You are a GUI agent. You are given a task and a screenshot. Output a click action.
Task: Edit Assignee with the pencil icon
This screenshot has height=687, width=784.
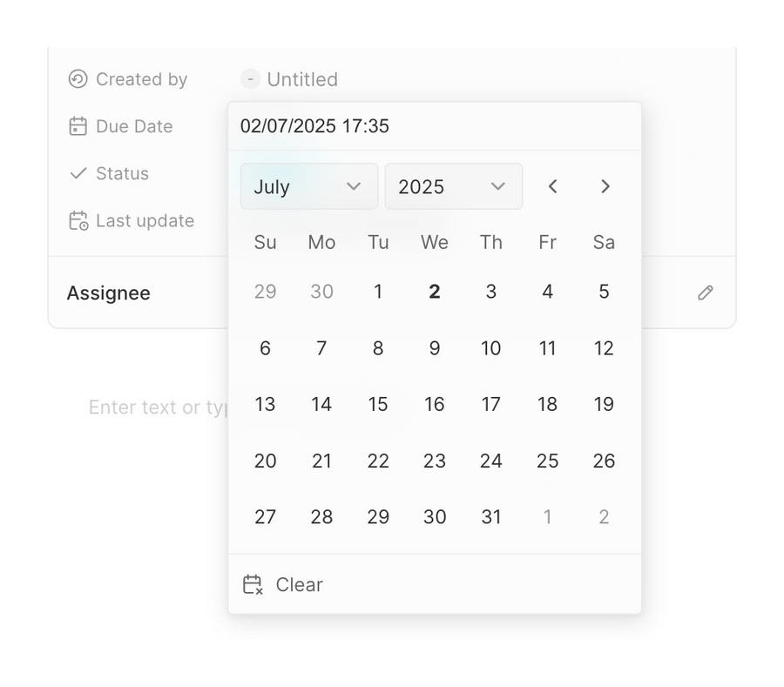coord(705,293)
